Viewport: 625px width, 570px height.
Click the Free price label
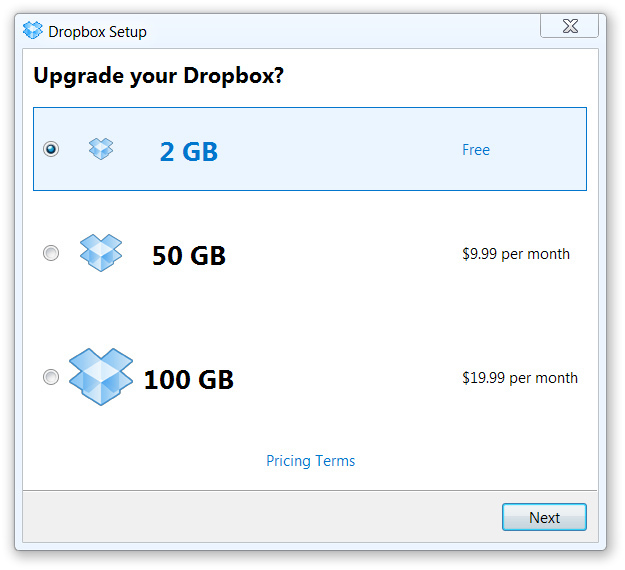[x=476, y=150]
